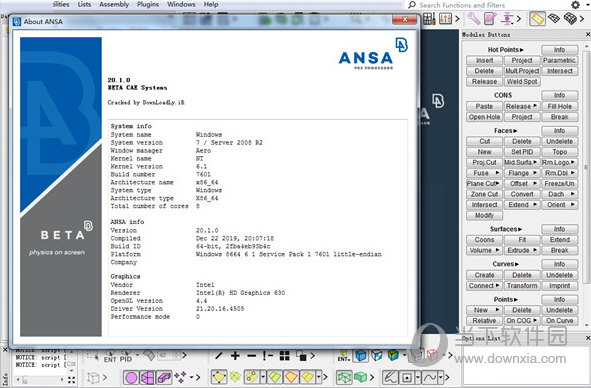Screen dimensions: 591x388
Task: Select the purple solid block icon
Action: point(164,377)
